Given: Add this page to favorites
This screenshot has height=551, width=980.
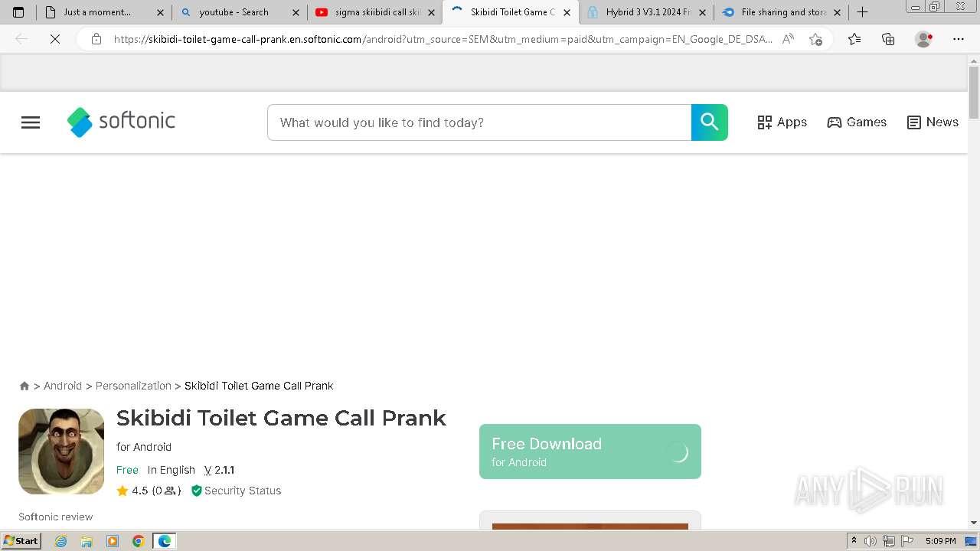Looking at the screenshot, I should (x=815, y=39).
